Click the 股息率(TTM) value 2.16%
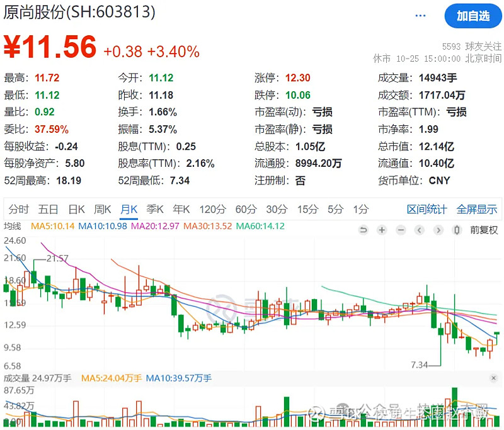Viewport: 504px width, 430px height. pos(200,164)
